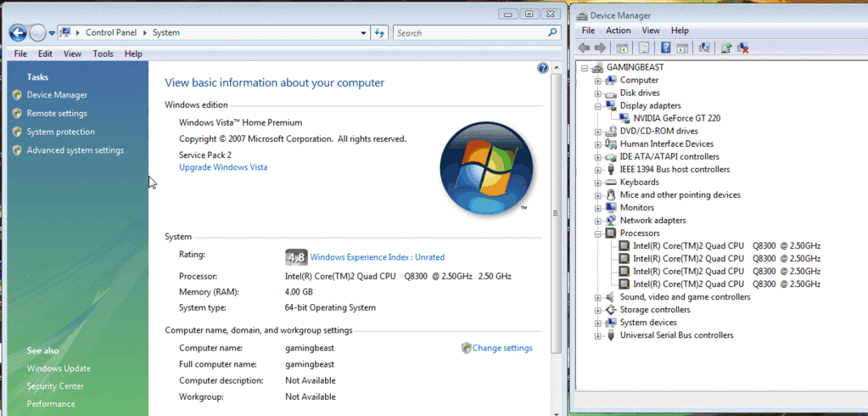868x416 pixels.
Task: Open the blue help question mark in System window
Action: click(x=543, y=68)
